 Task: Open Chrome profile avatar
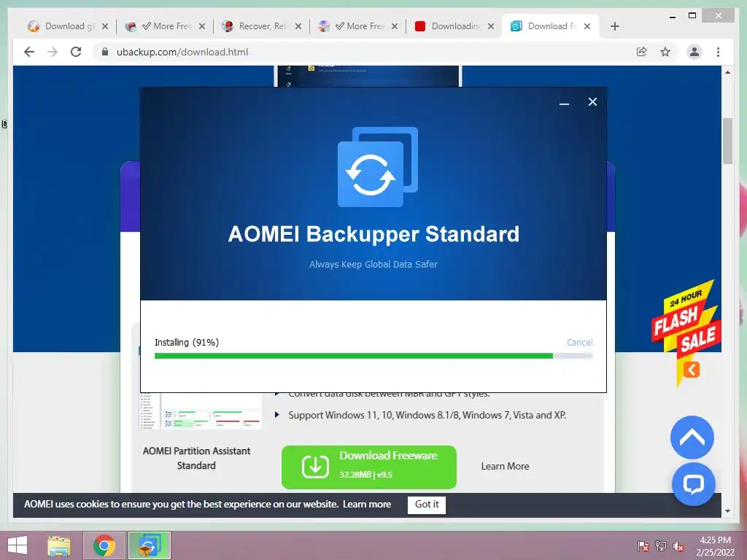(694, 52)
